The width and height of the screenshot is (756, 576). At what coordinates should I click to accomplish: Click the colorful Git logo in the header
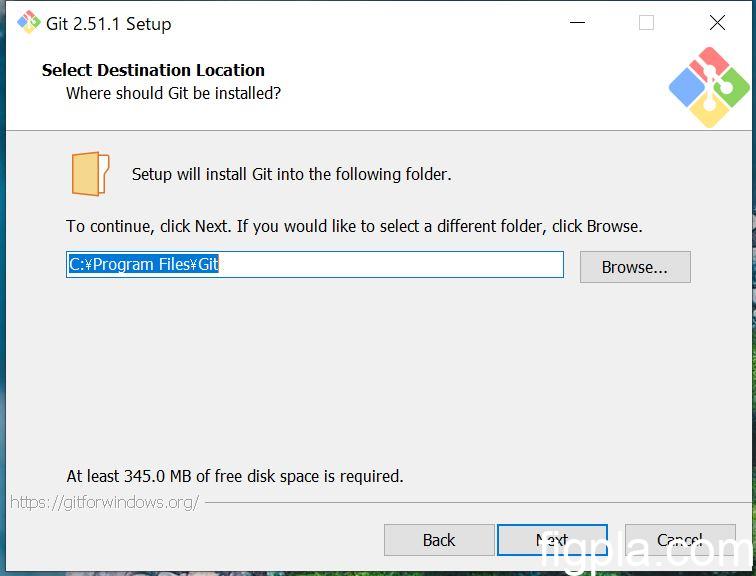coord(709,88)
